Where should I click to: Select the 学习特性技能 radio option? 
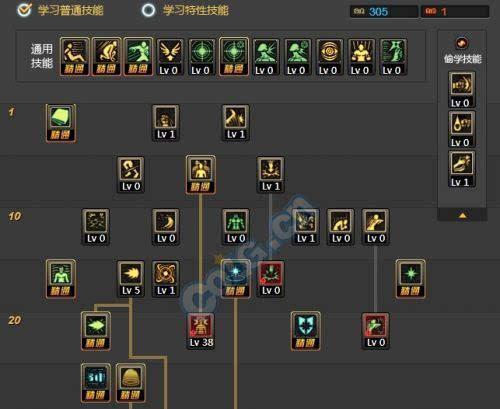tap(148, 10)
